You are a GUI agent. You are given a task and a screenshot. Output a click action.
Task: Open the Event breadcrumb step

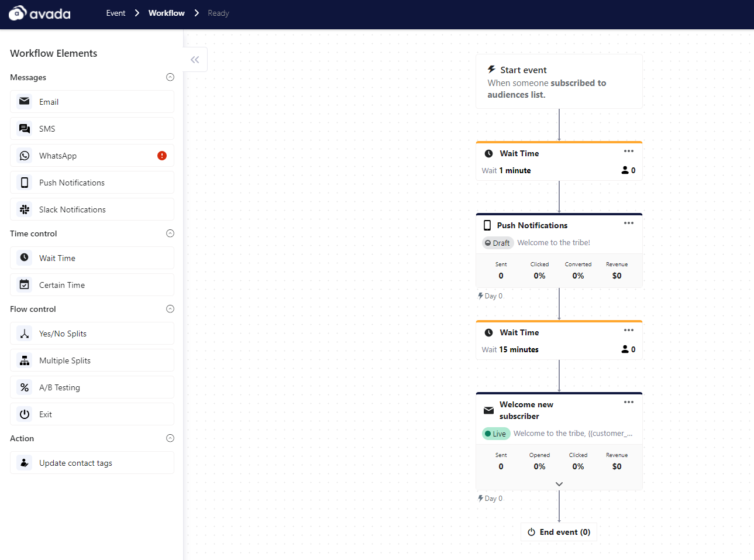pos(116,13)
